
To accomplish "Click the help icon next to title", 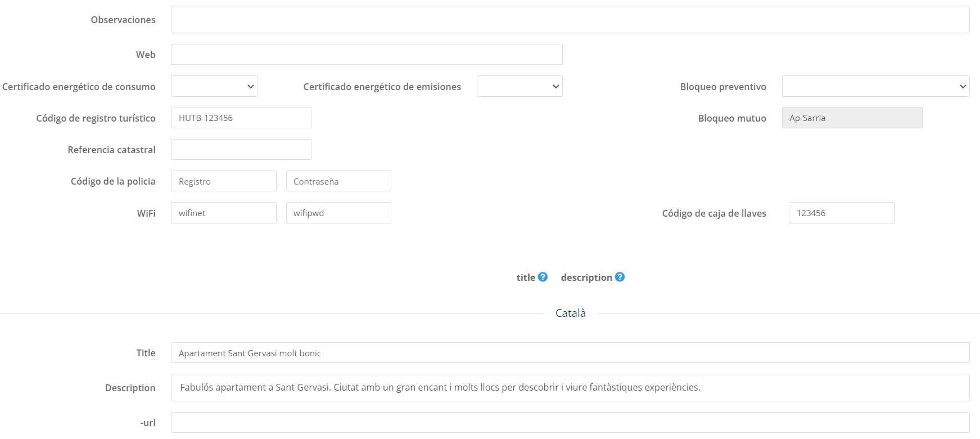I will pos(543,277).
